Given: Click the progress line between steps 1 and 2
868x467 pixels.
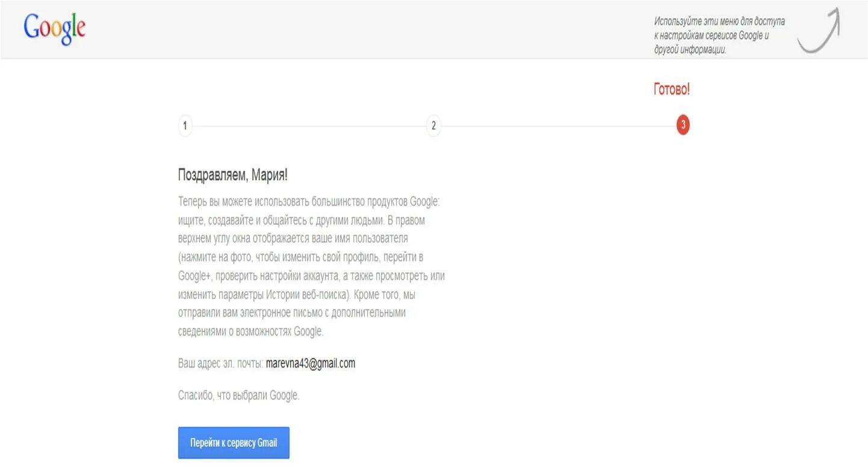Looking at the screenshot, I should pyautogui.click(x=310, y=126).
